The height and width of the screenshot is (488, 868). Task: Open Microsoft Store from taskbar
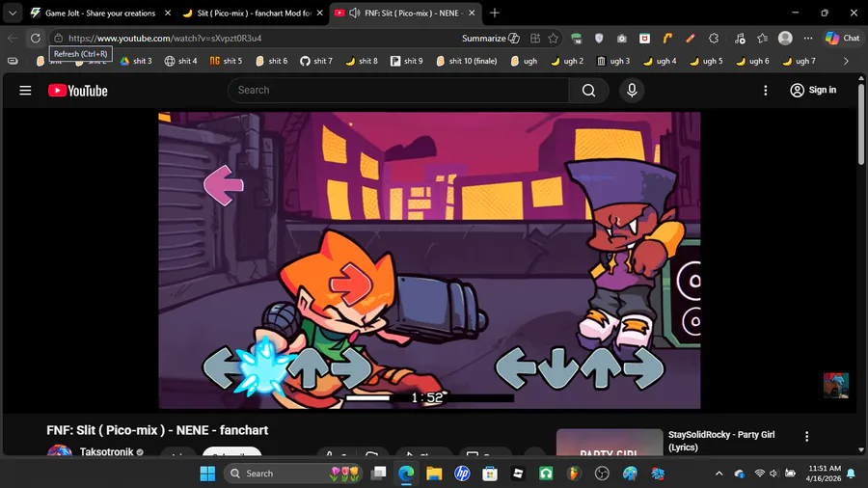coord(490,474)
